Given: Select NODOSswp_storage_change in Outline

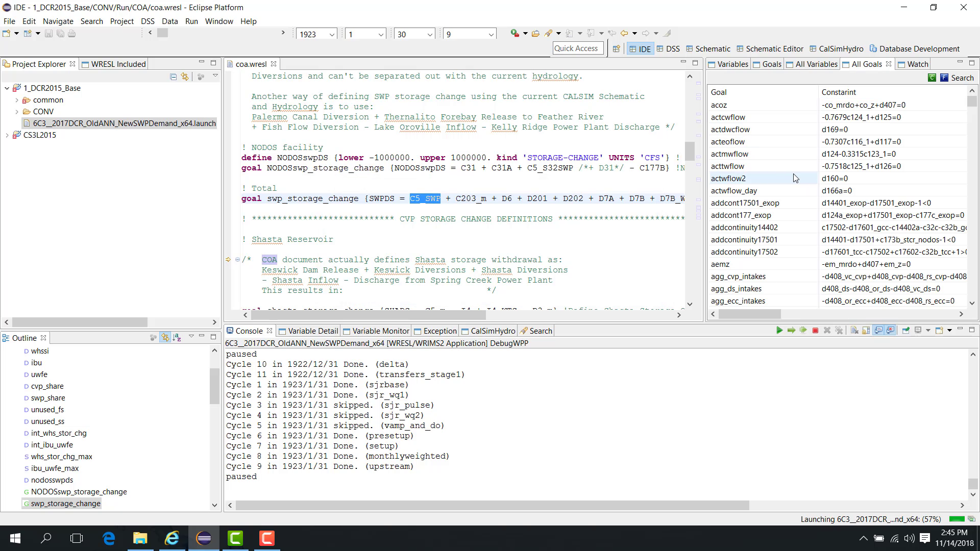Looking at the screenshot, I should click(x=75, y=492).
